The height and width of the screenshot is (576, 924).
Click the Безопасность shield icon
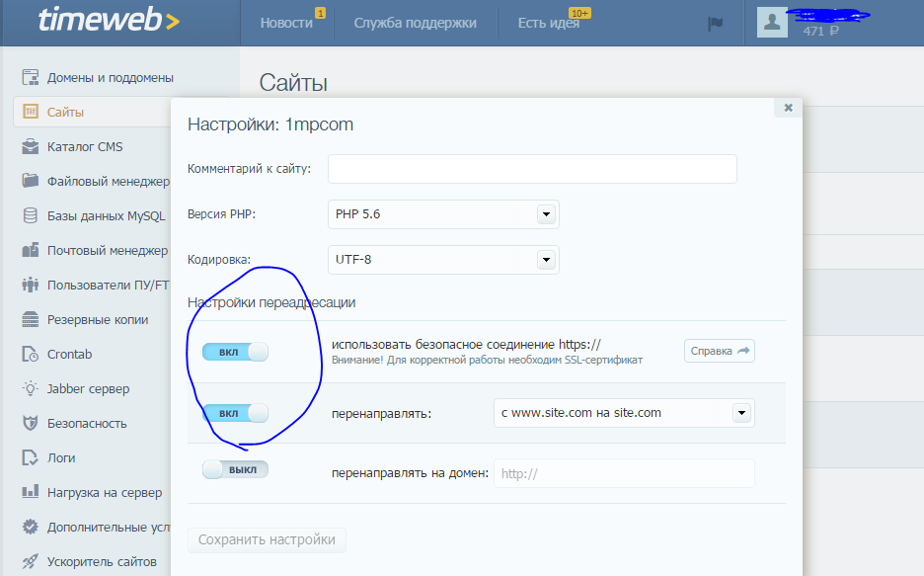click(30, 423)
